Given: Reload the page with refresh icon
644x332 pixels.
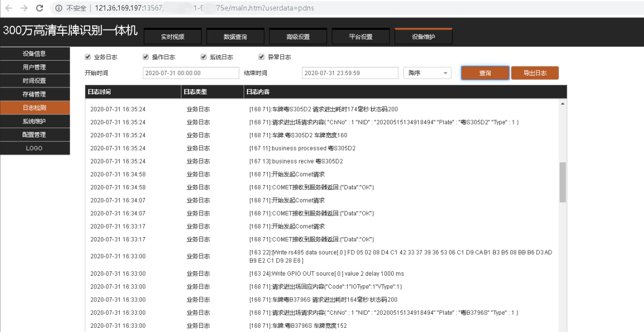Looking at the screenshot, I should pyautogui.click(x=39, y=8).
